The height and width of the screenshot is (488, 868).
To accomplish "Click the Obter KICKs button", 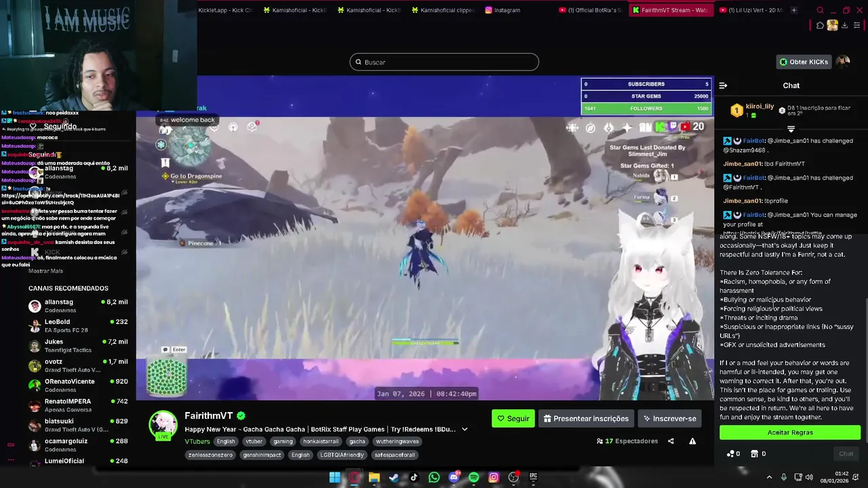I will point(804,62).
